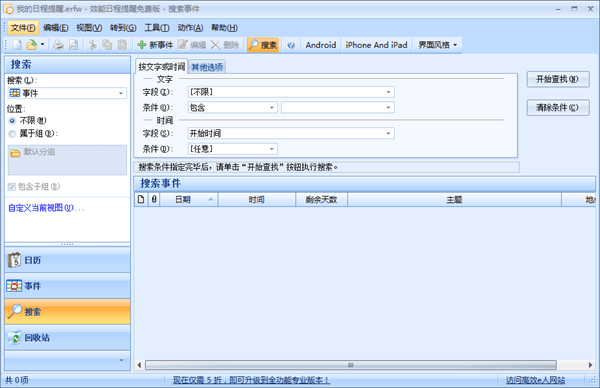The width and height of the screenshot is (600, 388).
Task: Click the horizontal scrollbar thumb
Action: click(x=351, y=365)
